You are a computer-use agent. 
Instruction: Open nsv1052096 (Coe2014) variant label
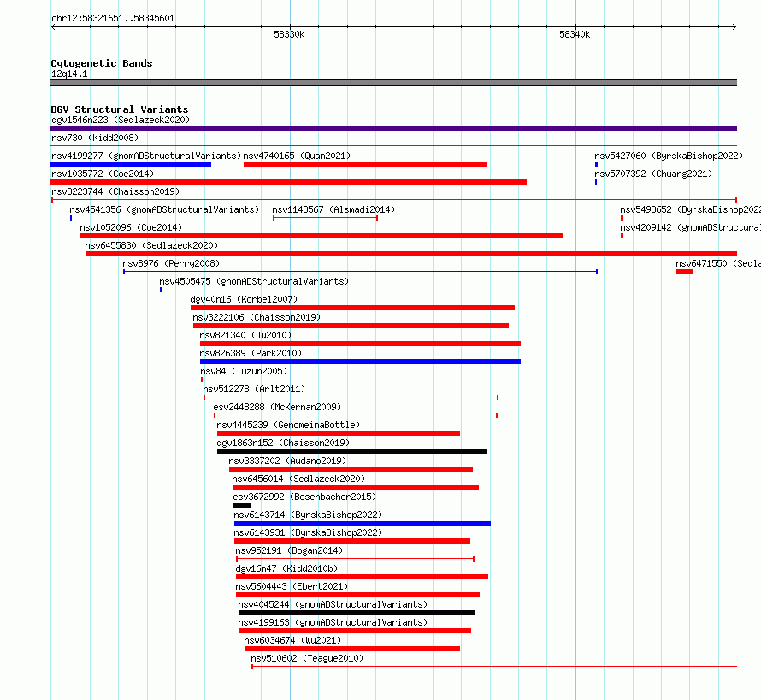[131, 227]
